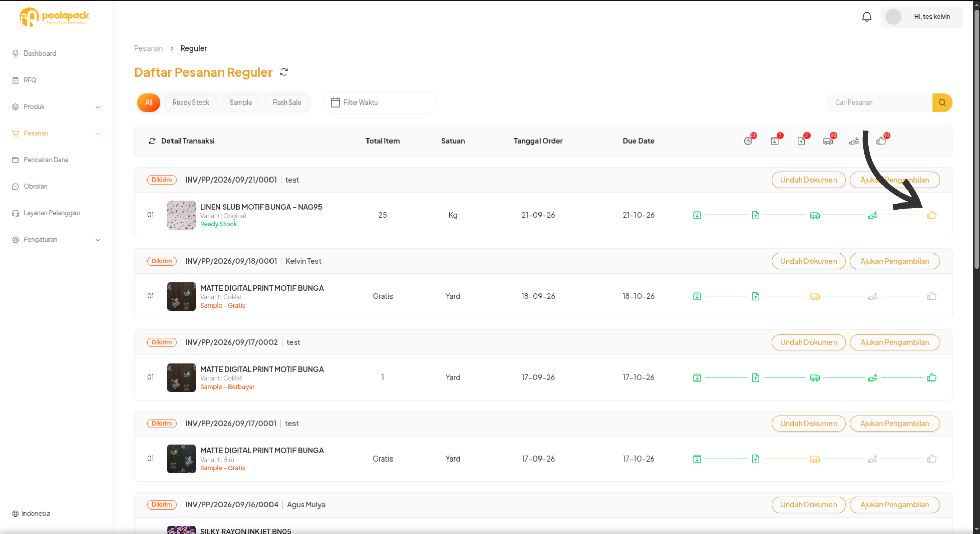This screenshot has height=534, width=980.
Task: Click Ajukan Pengambilan for INV/PP/2026/09/17/0001
Action: [894, 424]
